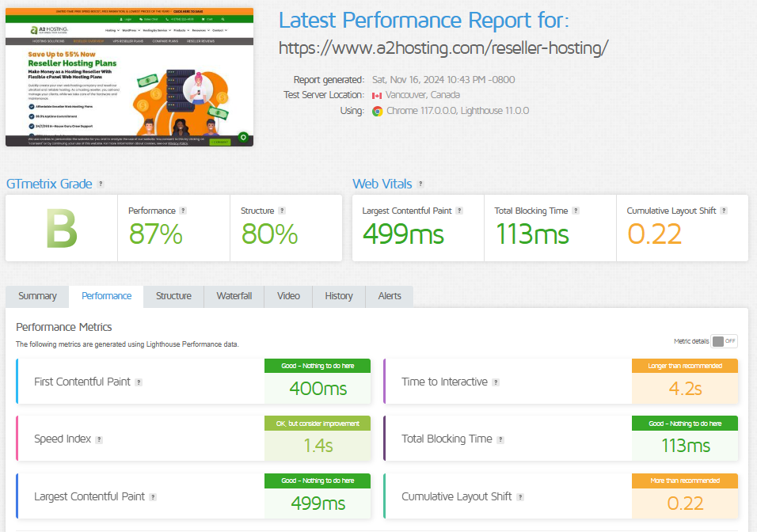
Task: Click the tested URL a2hosting.com/reseller-hosting
Action: (443, 47)
